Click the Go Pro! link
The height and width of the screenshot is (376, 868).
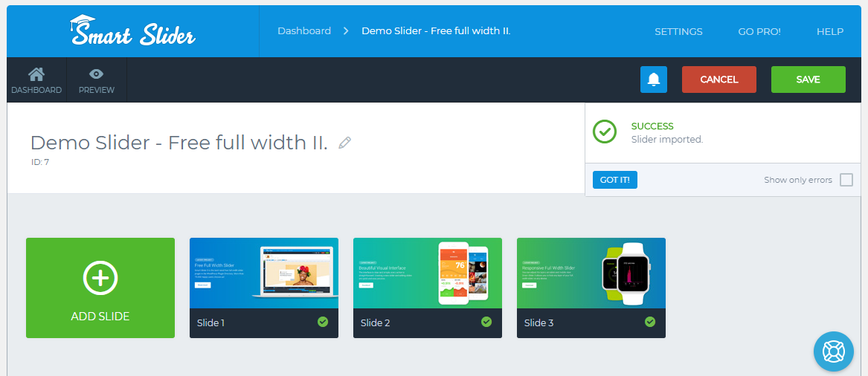tap(759, 32)
